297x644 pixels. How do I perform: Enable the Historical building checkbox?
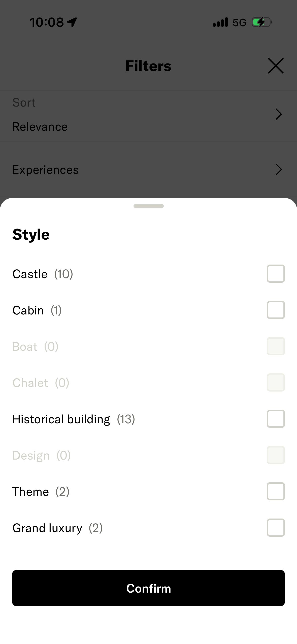(276, 419)
